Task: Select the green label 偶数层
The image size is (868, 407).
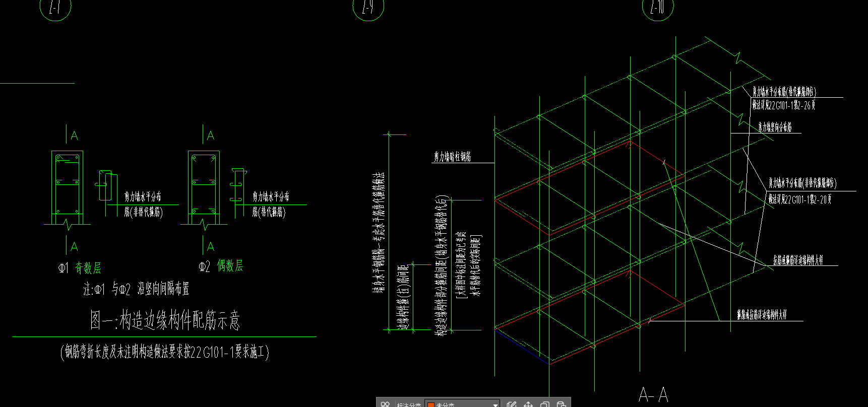Action: tap(230, 265)
